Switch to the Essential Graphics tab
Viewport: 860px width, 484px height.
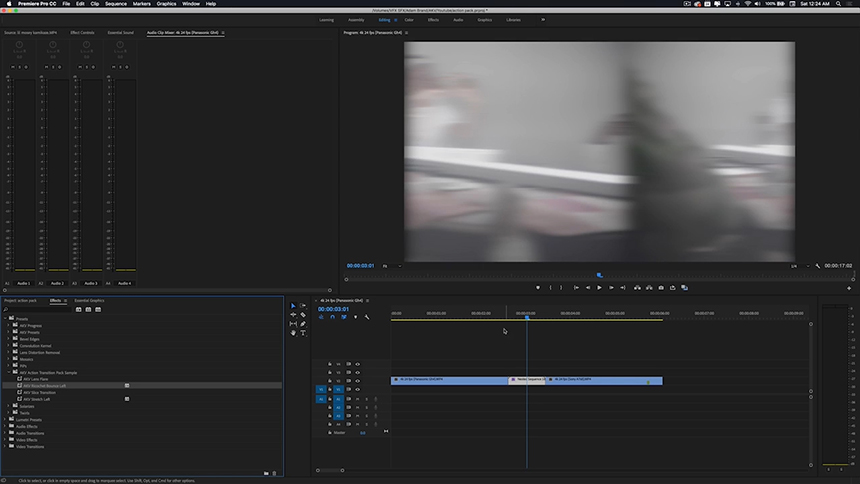click(x=89, y=300)
